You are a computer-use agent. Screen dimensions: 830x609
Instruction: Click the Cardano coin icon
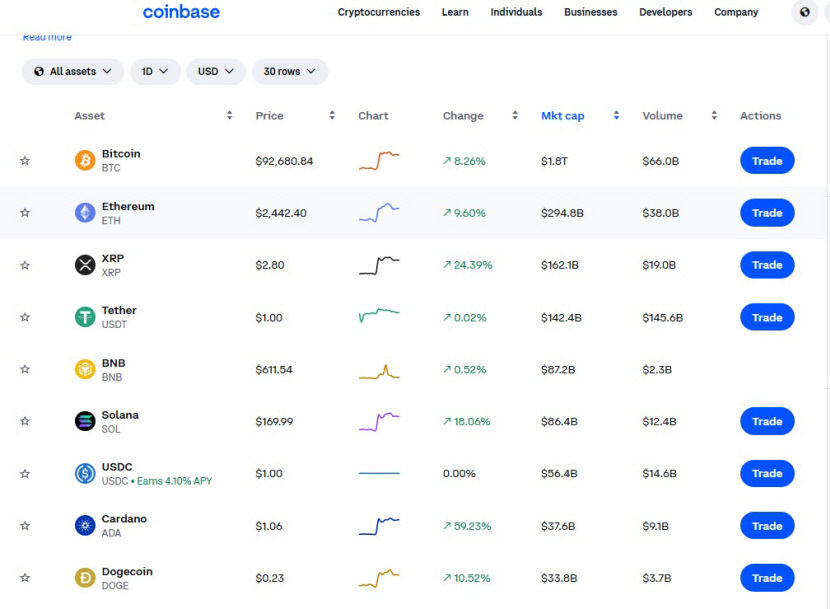pyautogui.click(x=85, y=526)
